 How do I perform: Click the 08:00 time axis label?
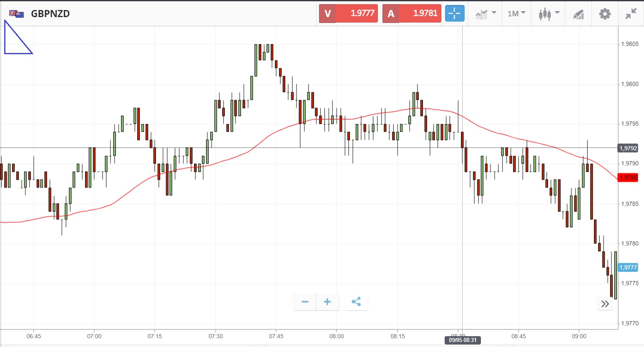[x=337, y=336]
